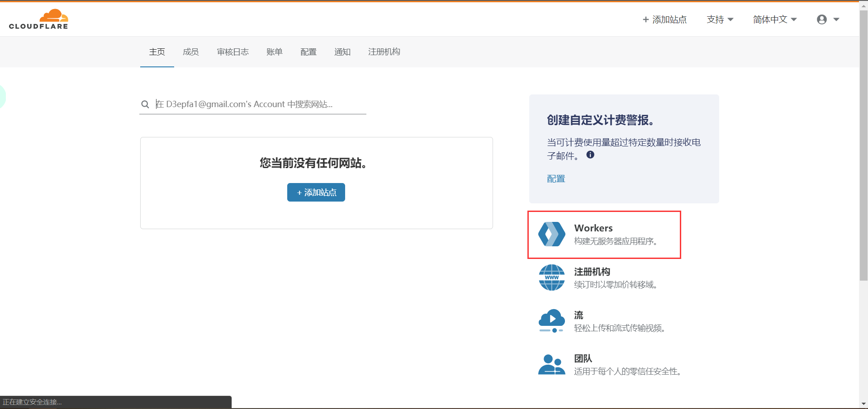Select the 主页 tab

[157, 52]
